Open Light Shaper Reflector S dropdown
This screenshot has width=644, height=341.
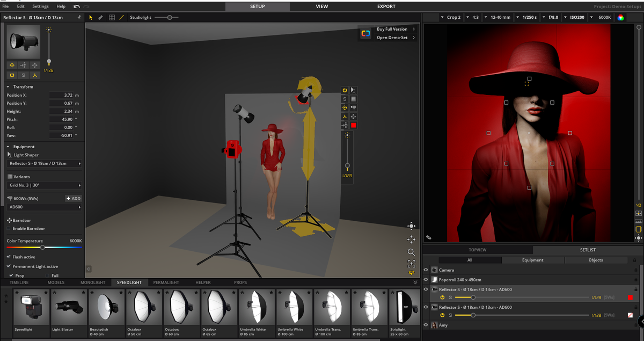click(x=45, y=163)
